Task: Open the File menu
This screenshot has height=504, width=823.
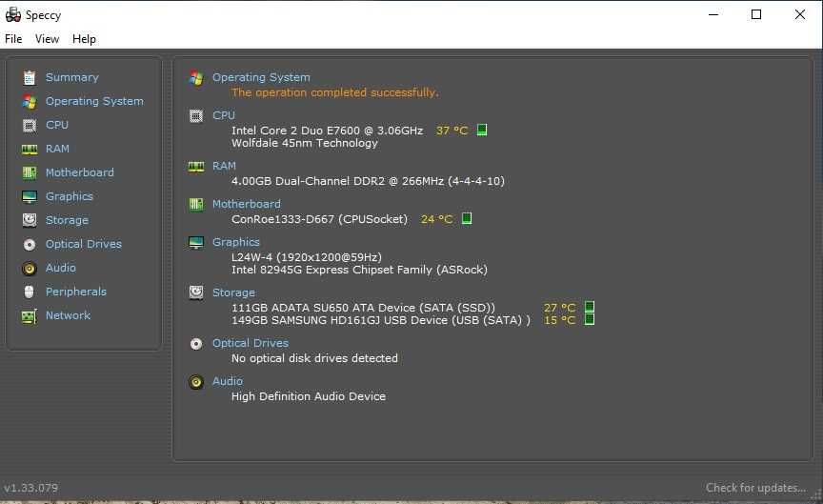Action: point(13,39)
